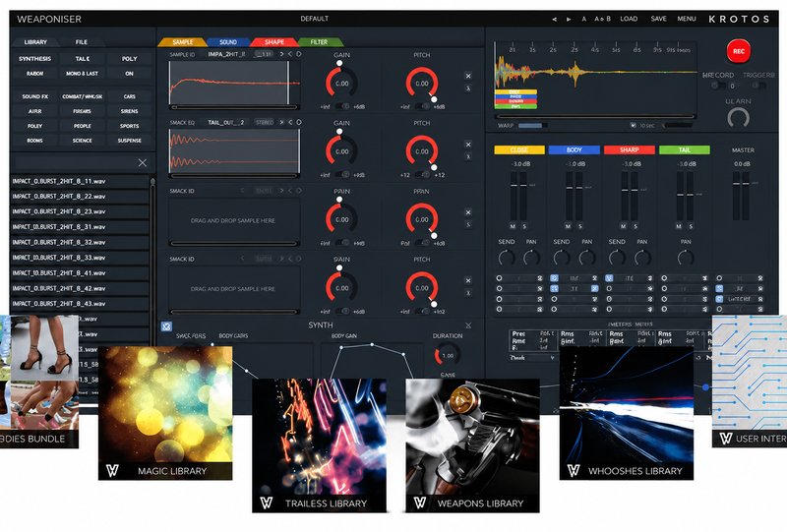
Task: Play the TAIL_OUT sample preview
Action: click(299, 123)
